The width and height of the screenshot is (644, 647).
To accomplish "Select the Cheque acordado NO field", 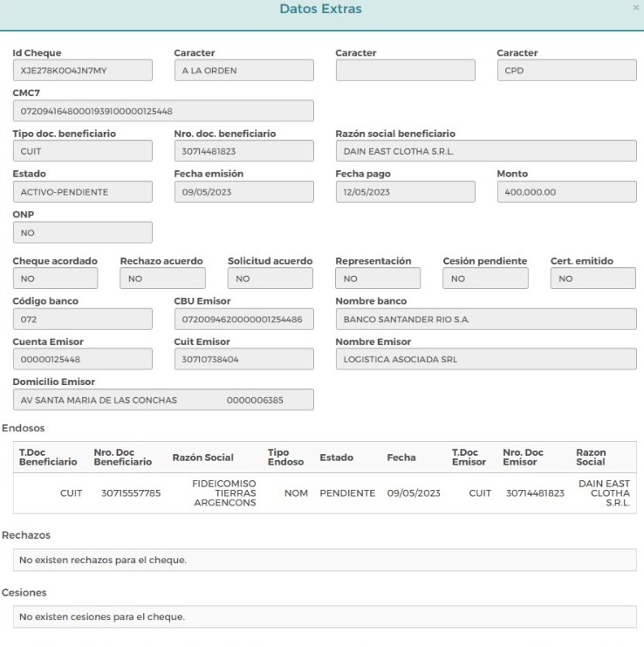I will coord(55,279).
